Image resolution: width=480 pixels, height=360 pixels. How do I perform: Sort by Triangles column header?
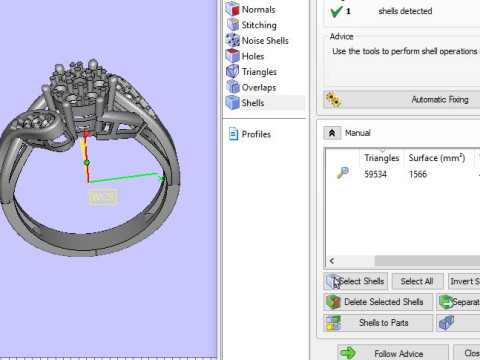[382, 158]
